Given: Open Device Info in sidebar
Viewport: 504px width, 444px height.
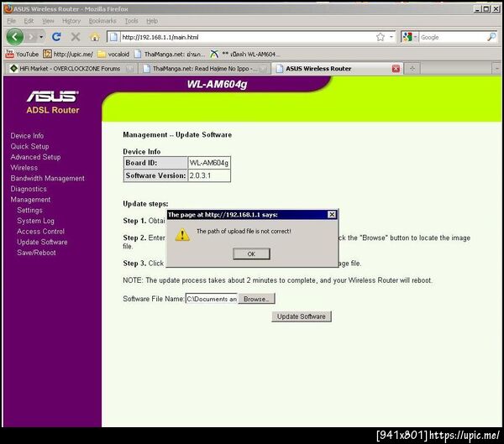Looking at the screenshot, I should [27, 136].
